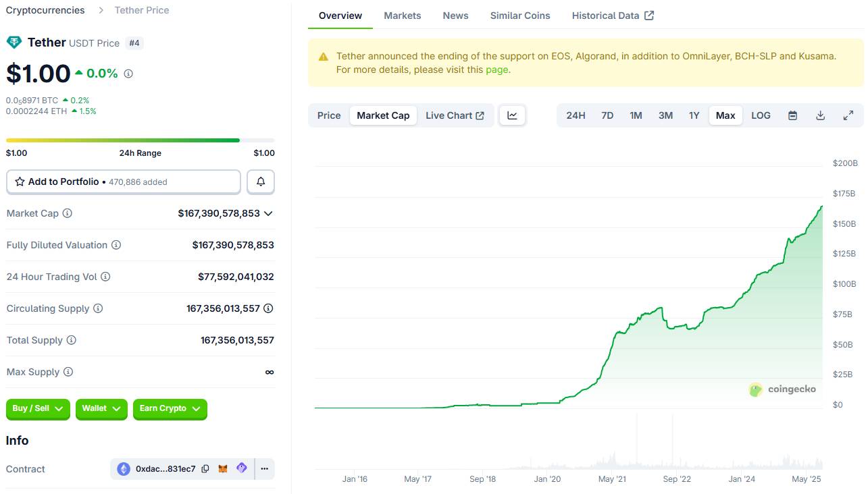868x494 pixels.
Task: Click the #4 rank badge
Action: [134, 43]
